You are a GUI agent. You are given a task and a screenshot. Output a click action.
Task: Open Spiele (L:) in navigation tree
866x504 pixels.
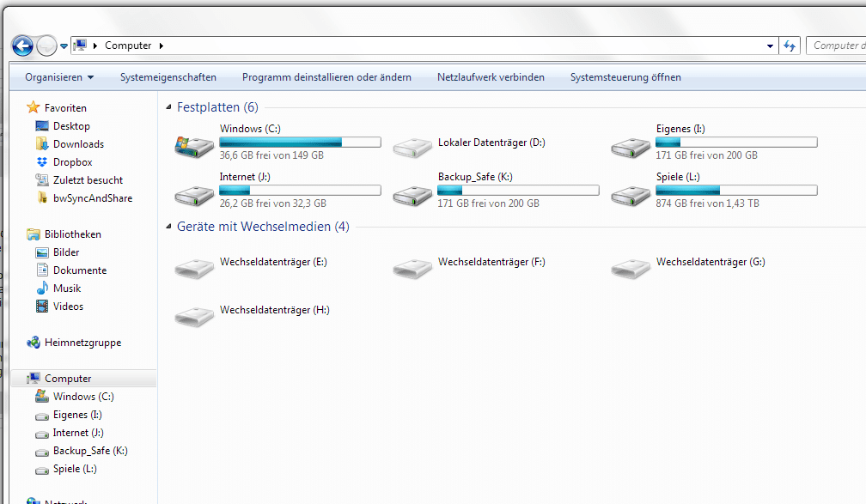(66, 469)
